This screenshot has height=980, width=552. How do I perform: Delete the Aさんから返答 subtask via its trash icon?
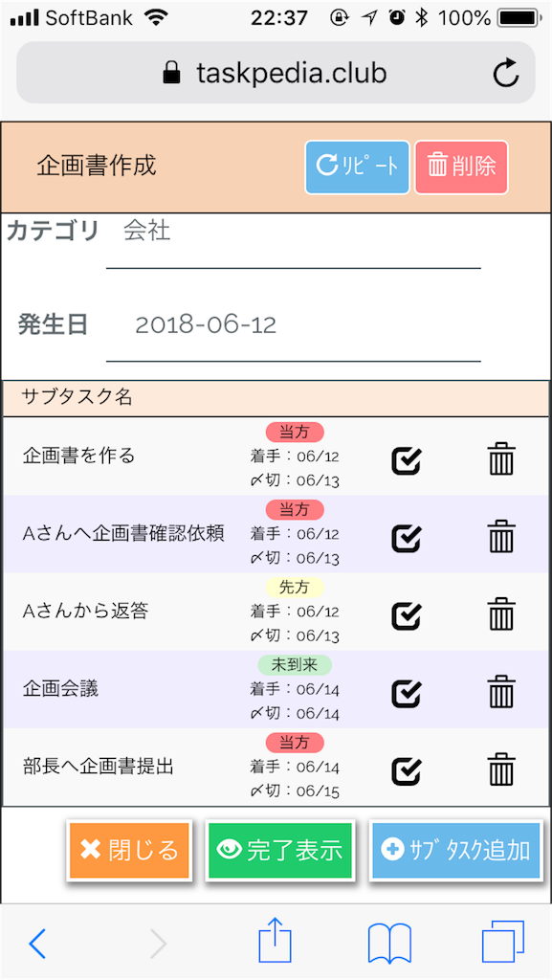point(501,615)
